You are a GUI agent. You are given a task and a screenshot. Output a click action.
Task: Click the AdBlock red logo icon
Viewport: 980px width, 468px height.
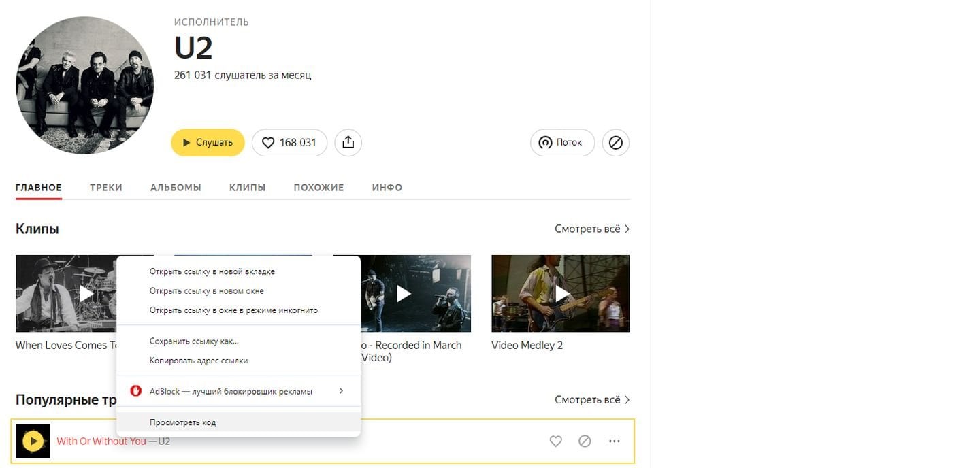click(x=135, y=391)
